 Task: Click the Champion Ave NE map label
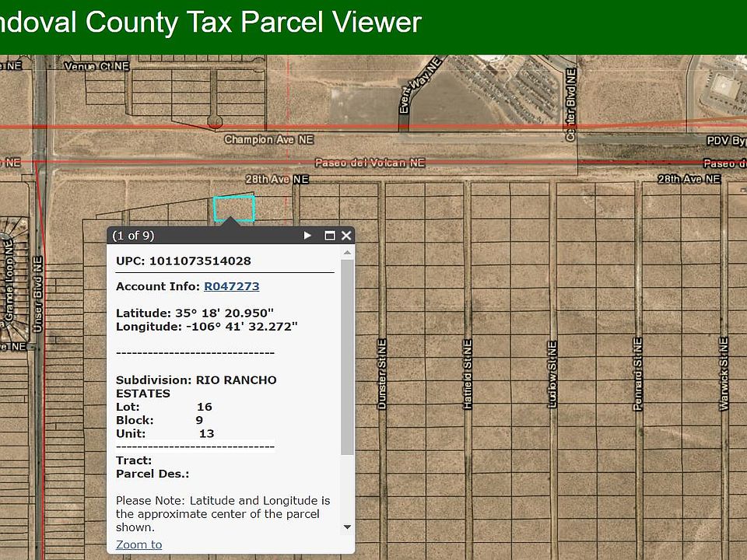[268, 139]
